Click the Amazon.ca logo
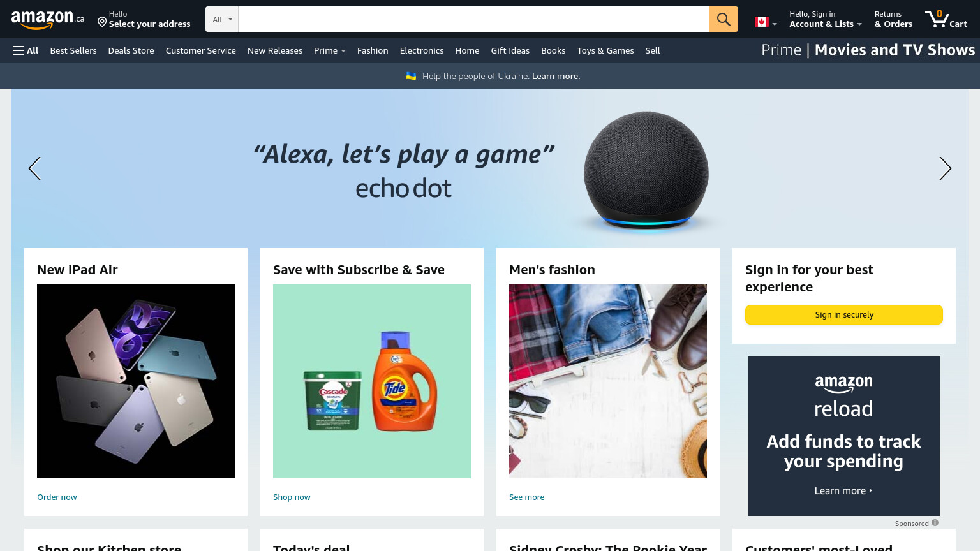Image resolution: width=980 pixels, height=551 pixels. click(48, 19)
